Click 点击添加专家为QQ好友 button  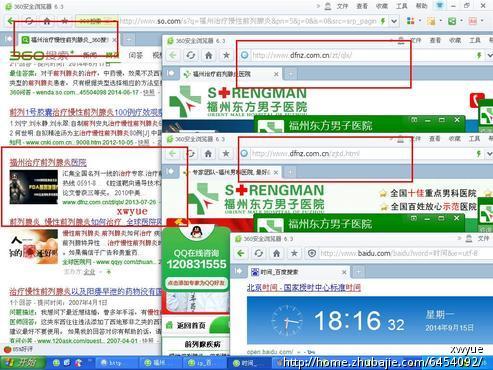point(196,283)
